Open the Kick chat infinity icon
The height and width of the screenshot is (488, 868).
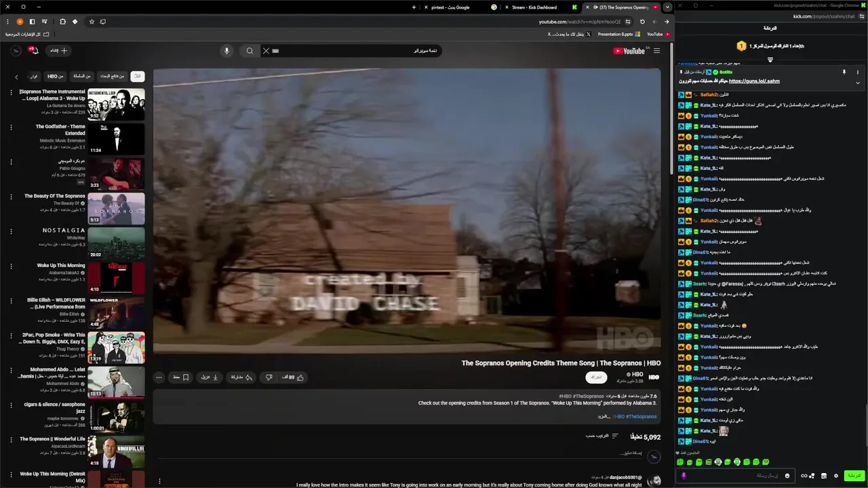pyautogui.click(x=804, y=476)
